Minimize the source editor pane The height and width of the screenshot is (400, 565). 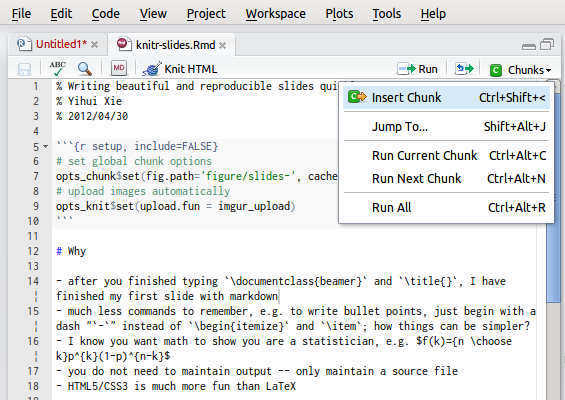click(x=529, y=46)
